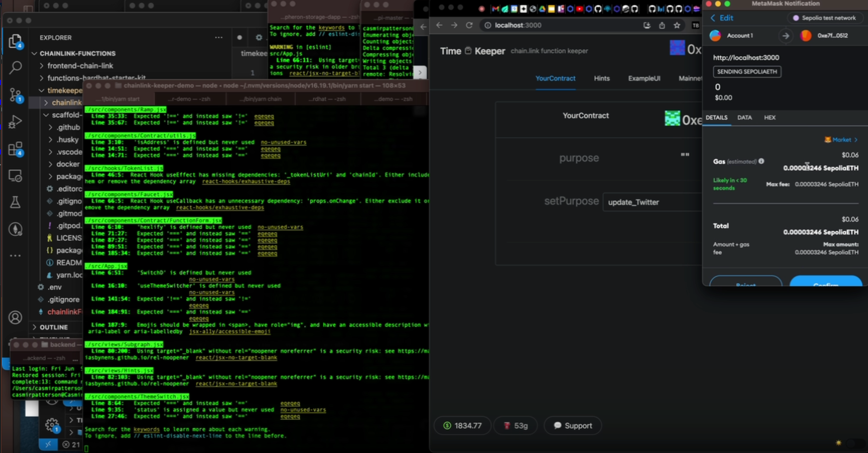Toggle the Sepolia test network selector
Screen dimensions: 868x453
point(824,18)
